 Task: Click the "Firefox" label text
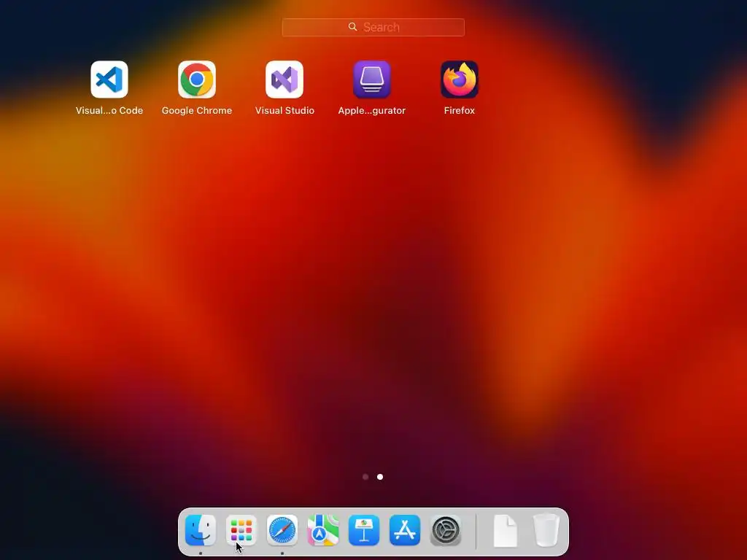(460, 111)
